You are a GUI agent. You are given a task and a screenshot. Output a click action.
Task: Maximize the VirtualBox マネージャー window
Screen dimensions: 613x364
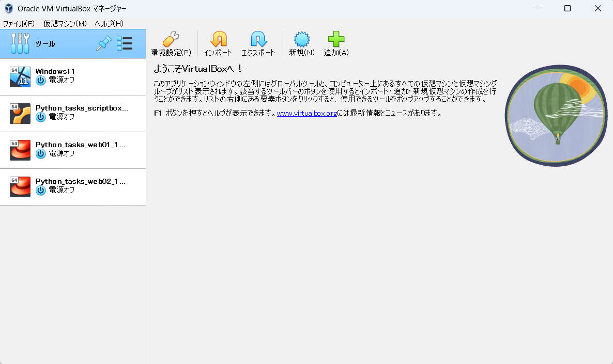568,8
